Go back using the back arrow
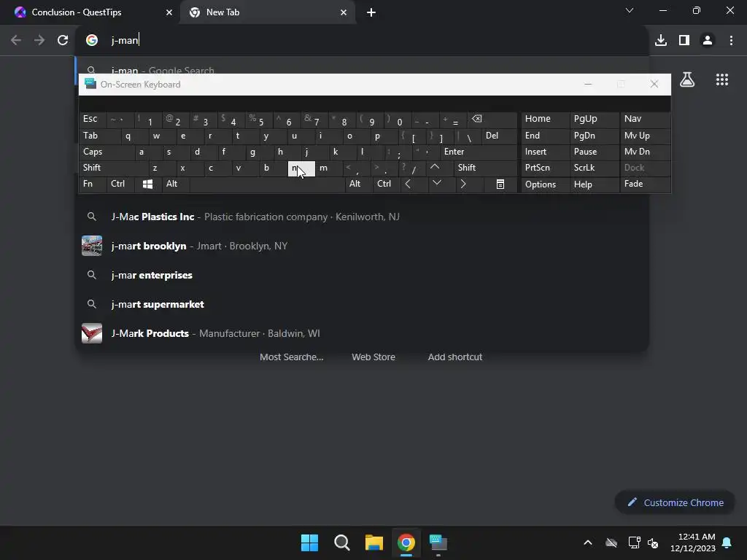 click(x=16, y=40)
